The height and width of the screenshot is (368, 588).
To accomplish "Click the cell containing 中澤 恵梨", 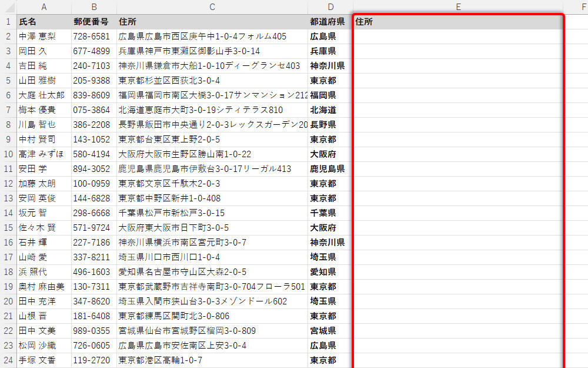I will 44,37.
